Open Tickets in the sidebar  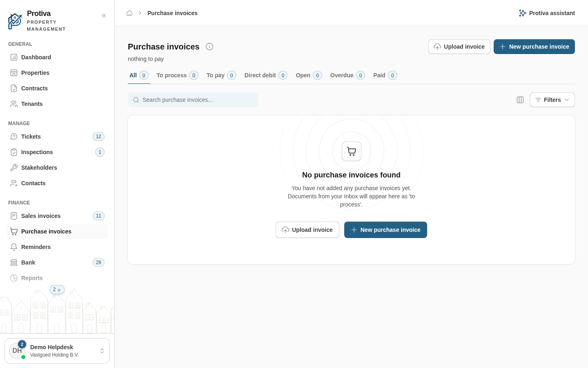57,137
